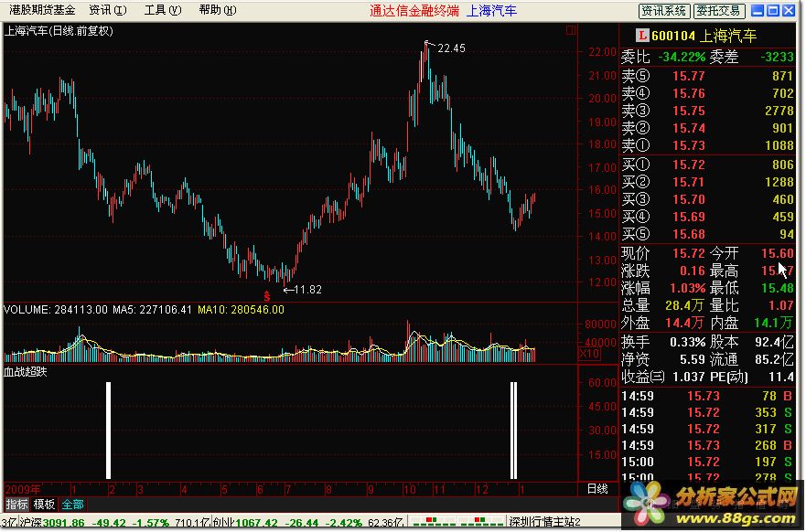The image size is (806, 532).
Task: Click the 量比 value 1.07
Action: click(780, 305)
